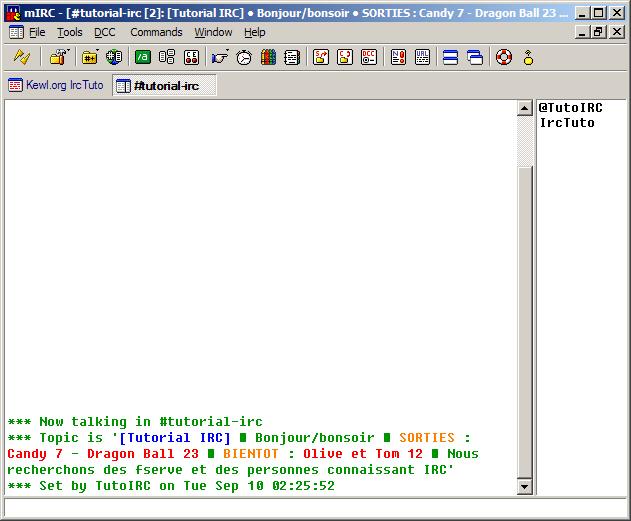Open the DCC menu

(x=105, y=32)
